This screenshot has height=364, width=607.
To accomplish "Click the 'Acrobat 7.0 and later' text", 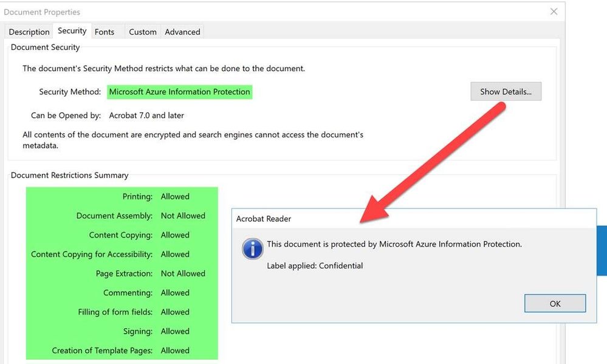I will 146,115.
